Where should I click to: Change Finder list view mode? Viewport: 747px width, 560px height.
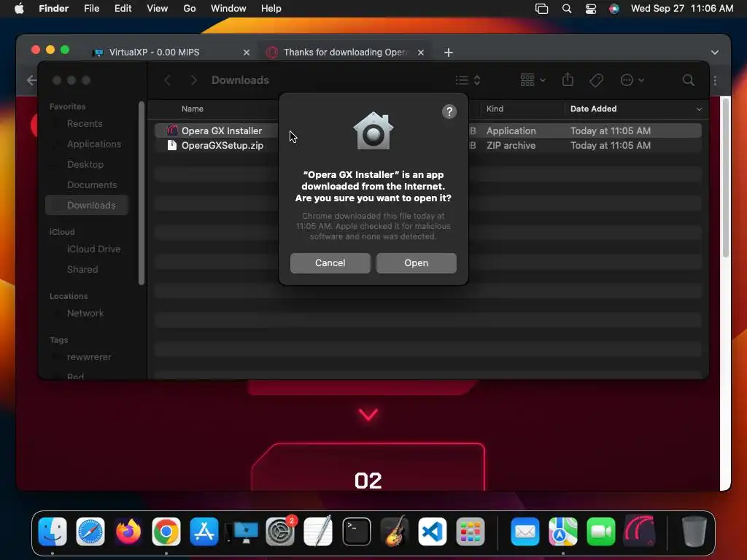(x=468, y=80)
